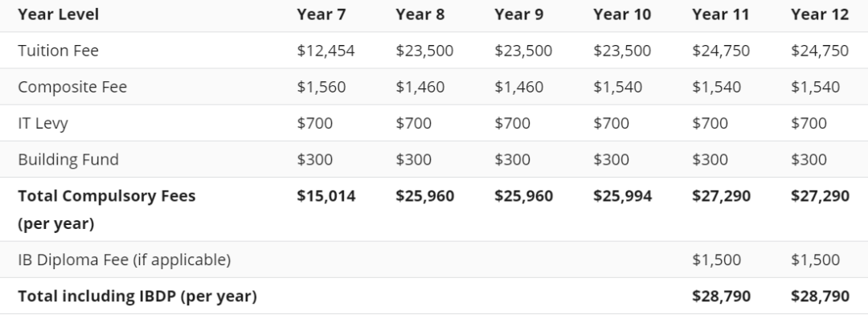Click the Year Level column header
Image resolution: width=868 pixels, height=315 pixels.
click(58, 14)
